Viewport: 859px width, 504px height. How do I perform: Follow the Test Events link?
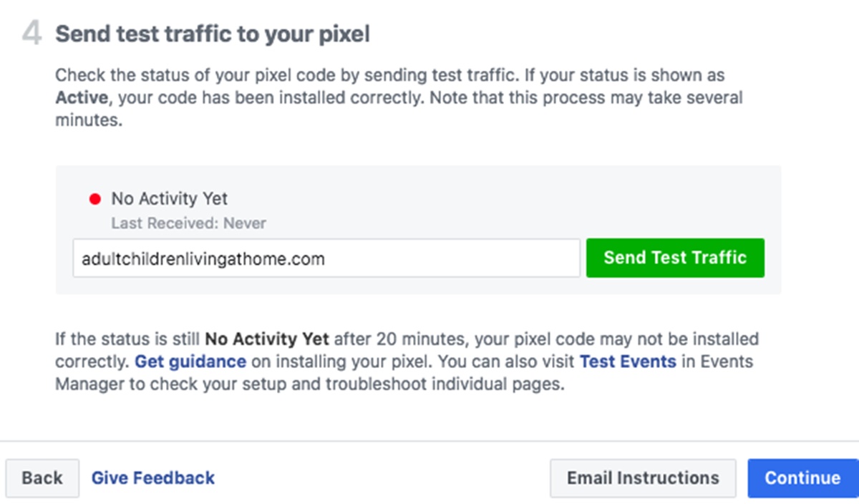(628, 362)
